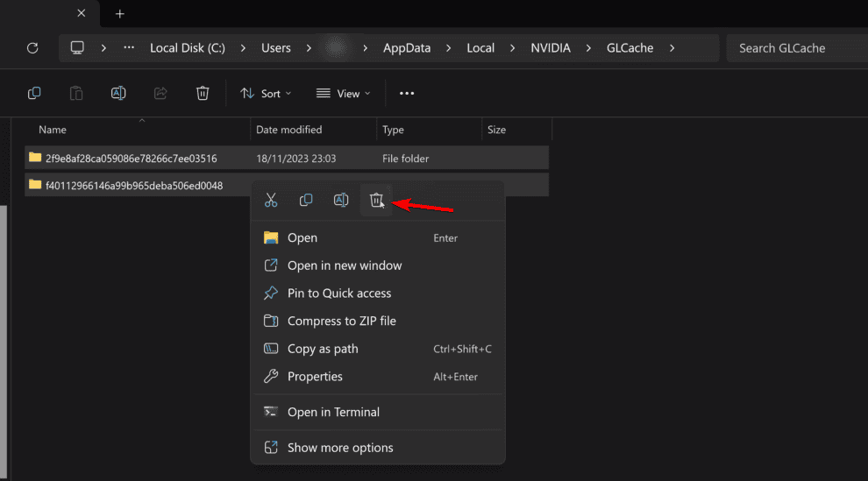Open the View dropdown
The image size is (868, 481).
pos(343,94)
